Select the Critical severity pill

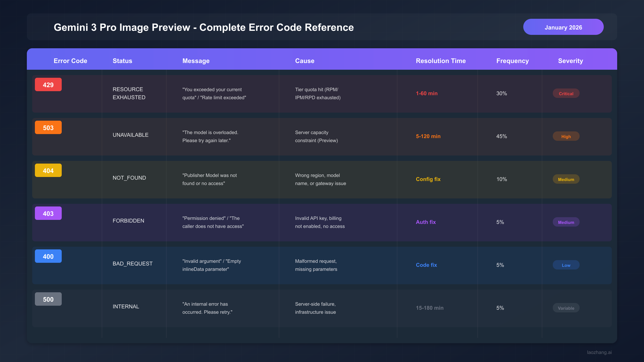(x=566, y=93)
